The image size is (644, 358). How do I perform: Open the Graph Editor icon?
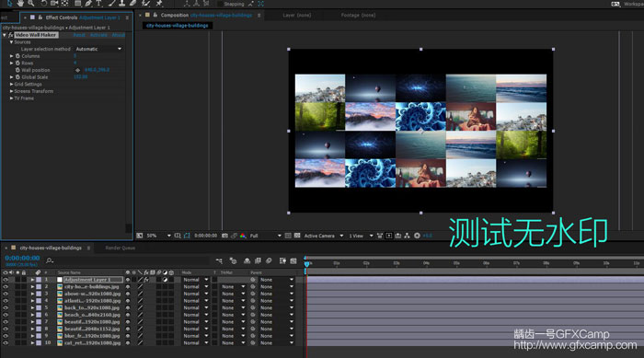293,260
